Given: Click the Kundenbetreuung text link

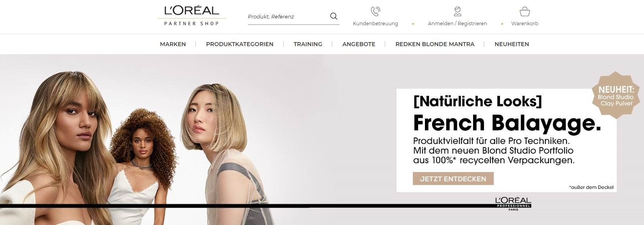Looking at the screenshot, I should pos(376,24).
